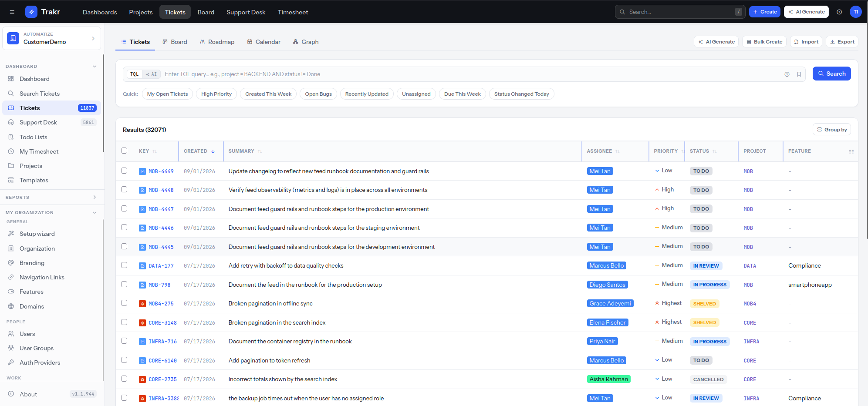Click the task icon for MOB-4449

point(142,171)
